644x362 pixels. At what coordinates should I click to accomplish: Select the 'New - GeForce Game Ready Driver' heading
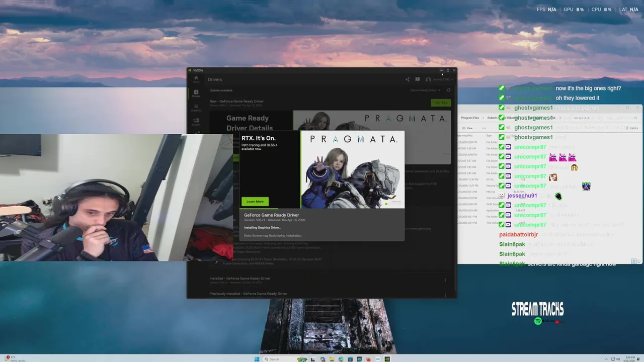[x=236, y=101]
